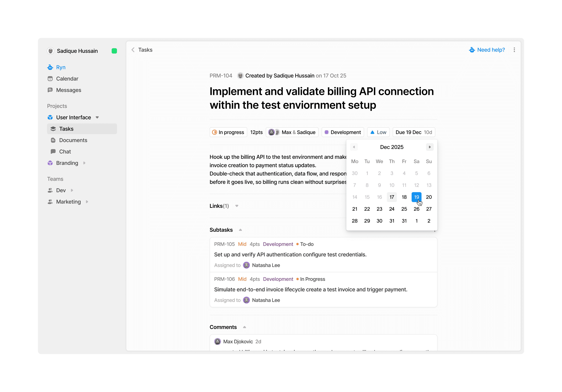Open the Chat section icon
This screenshot has width=562, height=392.
pyautogui.click(x=53, y=152)
